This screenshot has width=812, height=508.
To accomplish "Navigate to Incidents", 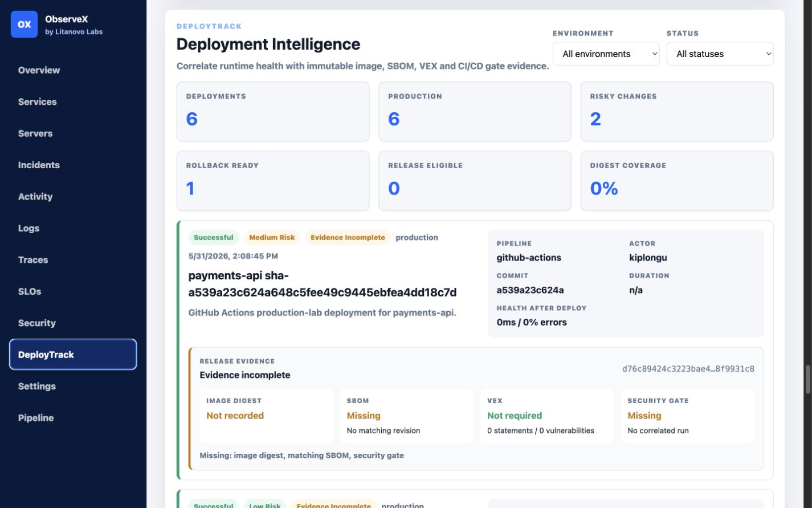I will 39,165.
